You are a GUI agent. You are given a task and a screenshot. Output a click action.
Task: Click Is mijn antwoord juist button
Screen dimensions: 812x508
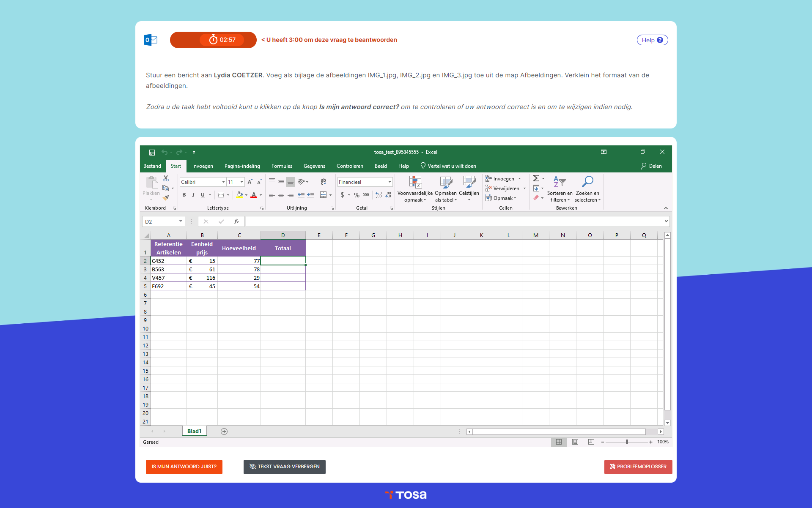pyautogui.click(x=184, y=467)
